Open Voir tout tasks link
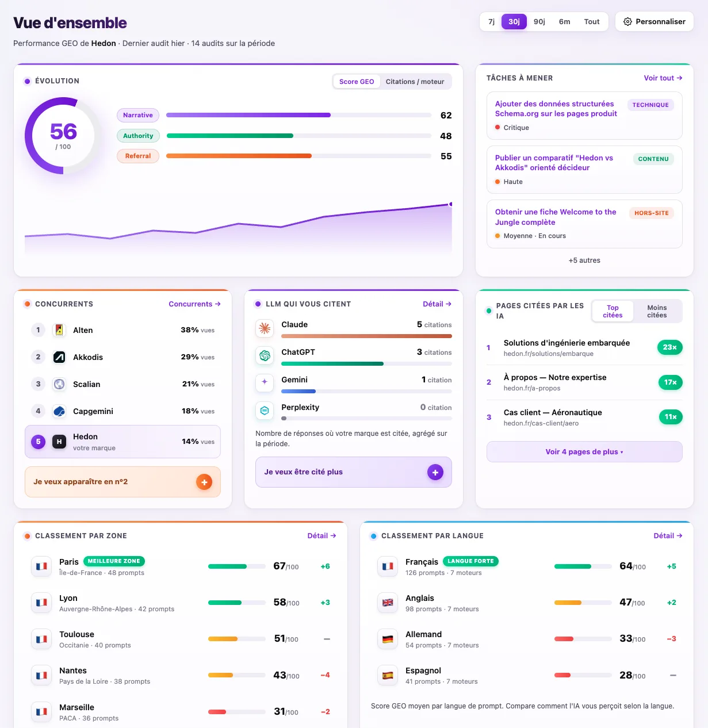This screenshot has height=728, width=708. pyautogui.click(x=663, y=78)
